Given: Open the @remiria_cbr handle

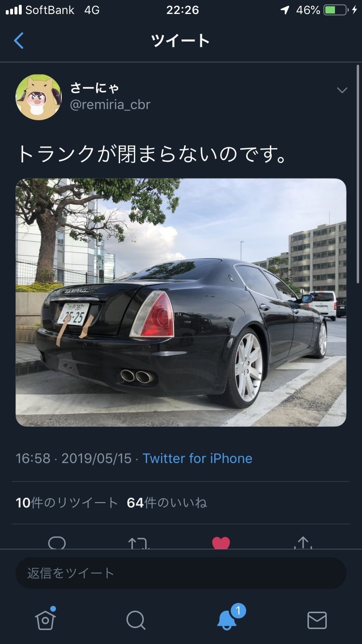Looking at the screenshot, I should [110, 105].
